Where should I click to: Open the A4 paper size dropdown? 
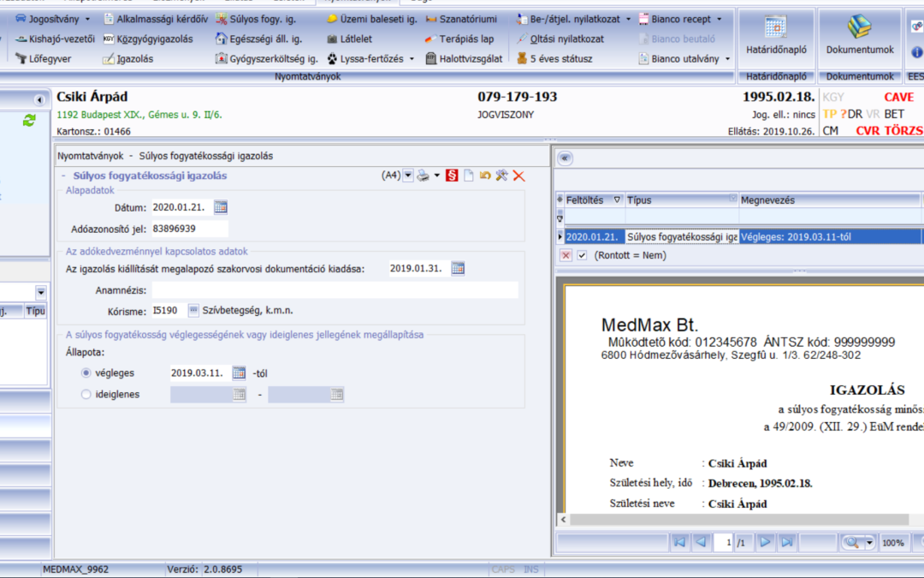click(408, 176)
